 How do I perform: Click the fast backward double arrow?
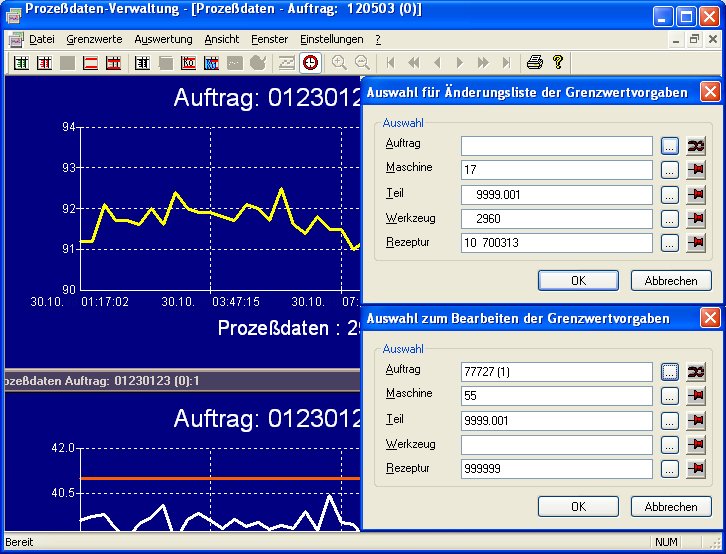point(414,62)
